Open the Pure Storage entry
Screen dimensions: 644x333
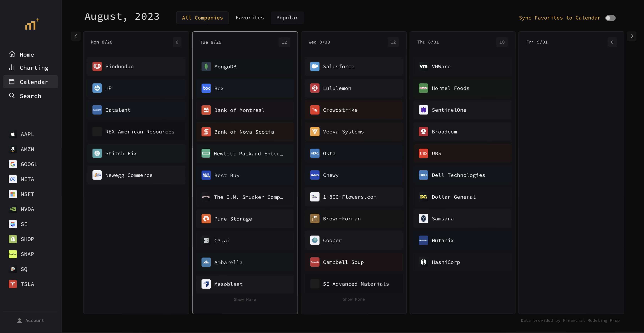coord(245,219)
